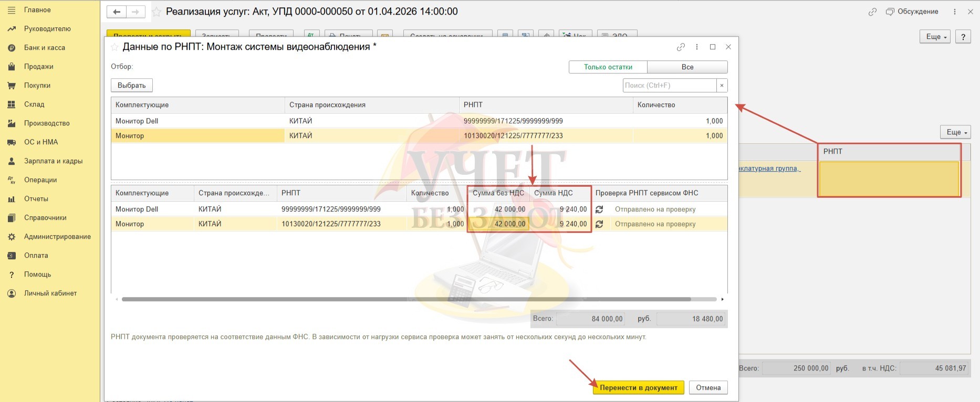Open the Продажи section in sidebar
Viewport: 980px width, 402px height.
tap(38, 67)
